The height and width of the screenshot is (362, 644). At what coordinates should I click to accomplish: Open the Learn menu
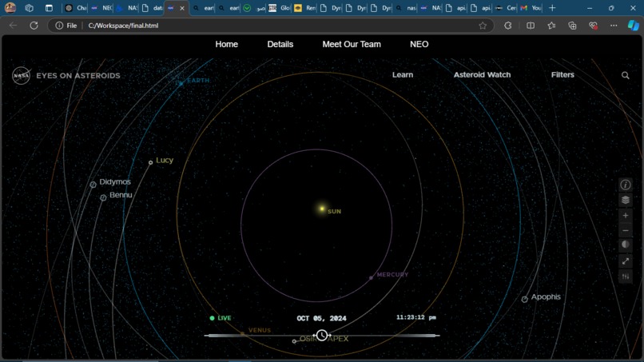[x=403, y=75]
